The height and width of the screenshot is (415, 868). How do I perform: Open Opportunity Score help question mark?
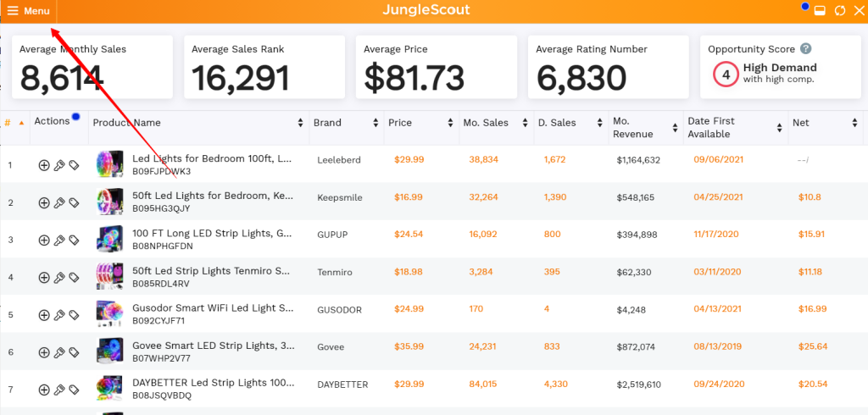(806, 48)
